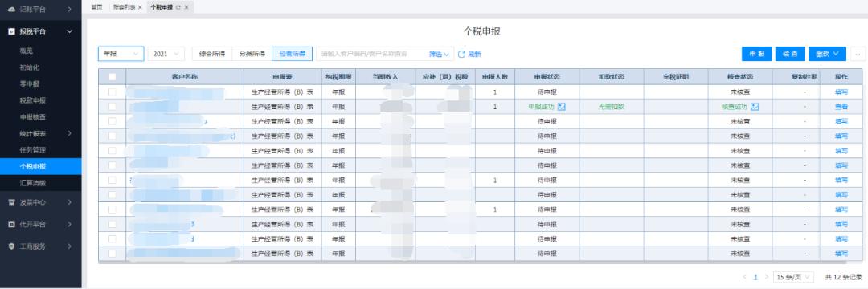Check the 申报成功 row's checkbox
The image size is (868, 289).
[113, 107]
